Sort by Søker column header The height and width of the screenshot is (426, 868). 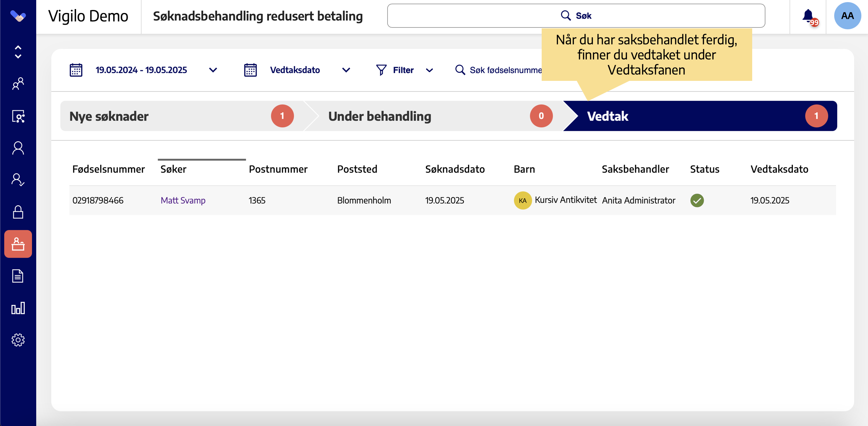click(x=173, y=169)
